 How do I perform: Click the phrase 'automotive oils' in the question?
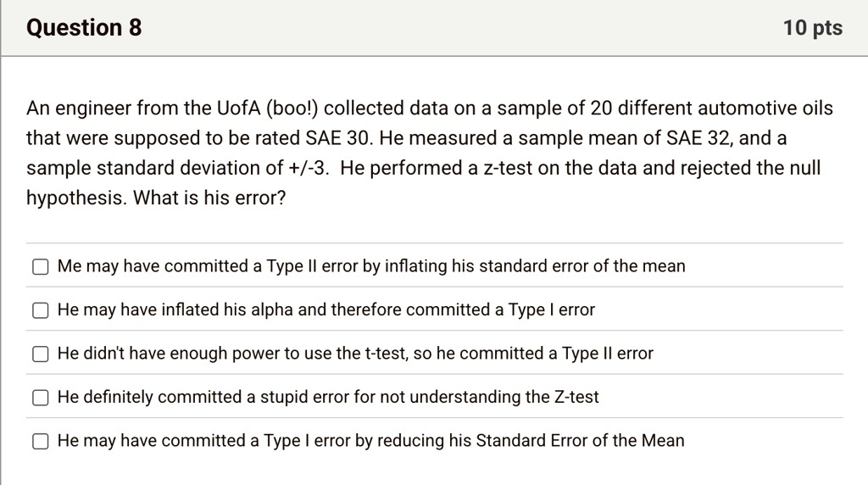(x=765, y=108)
